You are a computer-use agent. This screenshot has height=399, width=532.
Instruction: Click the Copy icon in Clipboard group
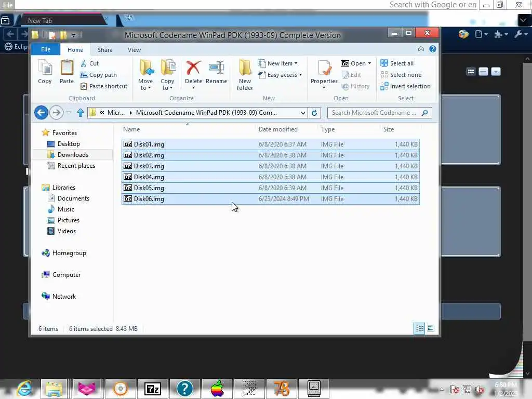coord(45,72)
